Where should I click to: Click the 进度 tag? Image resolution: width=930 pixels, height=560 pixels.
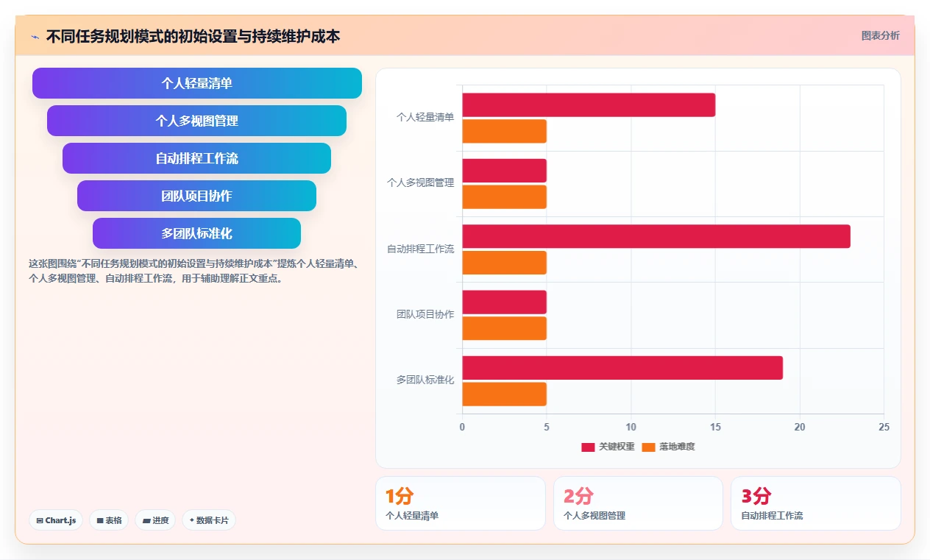[x=155, y=520]
